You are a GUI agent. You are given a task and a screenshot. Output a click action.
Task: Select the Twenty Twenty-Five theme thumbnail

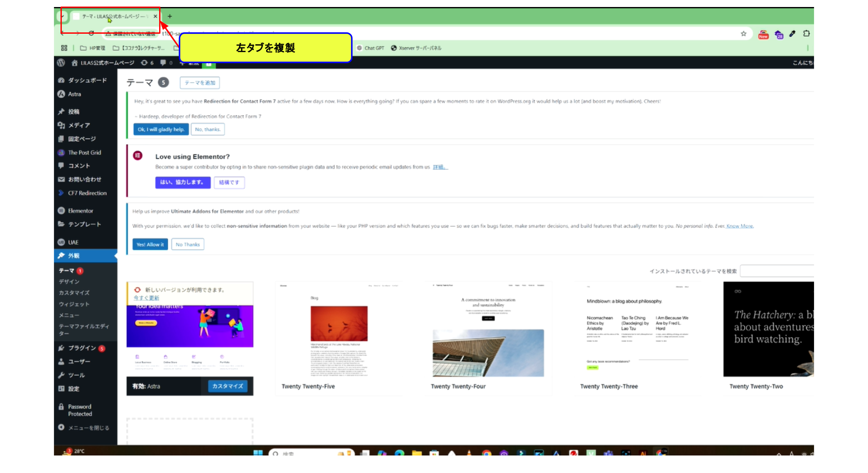pyautogui.click(x=339, y=329)
